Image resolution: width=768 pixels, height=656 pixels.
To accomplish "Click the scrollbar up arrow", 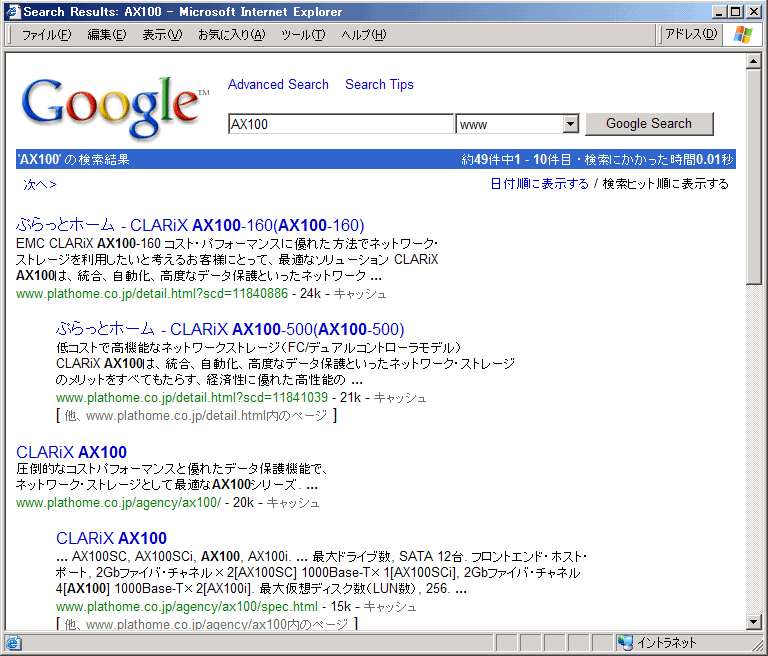I will tap(753, 61).
